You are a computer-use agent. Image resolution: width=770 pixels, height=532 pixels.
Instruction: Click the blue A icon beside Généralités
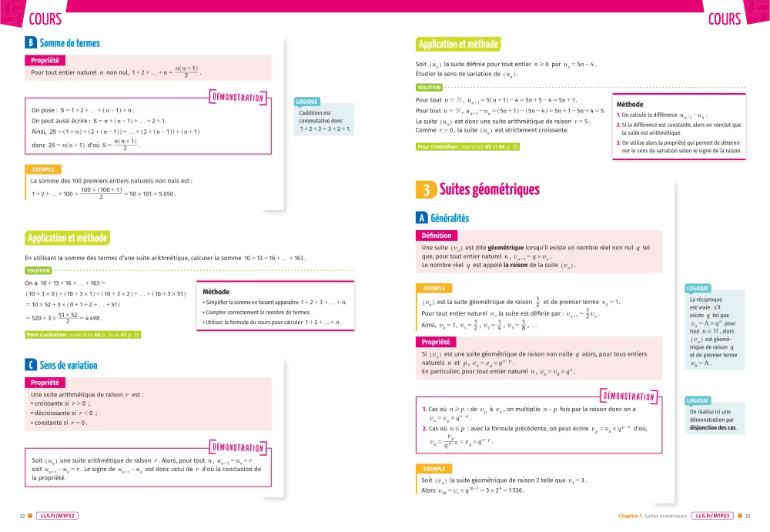(x=421, y=218)
